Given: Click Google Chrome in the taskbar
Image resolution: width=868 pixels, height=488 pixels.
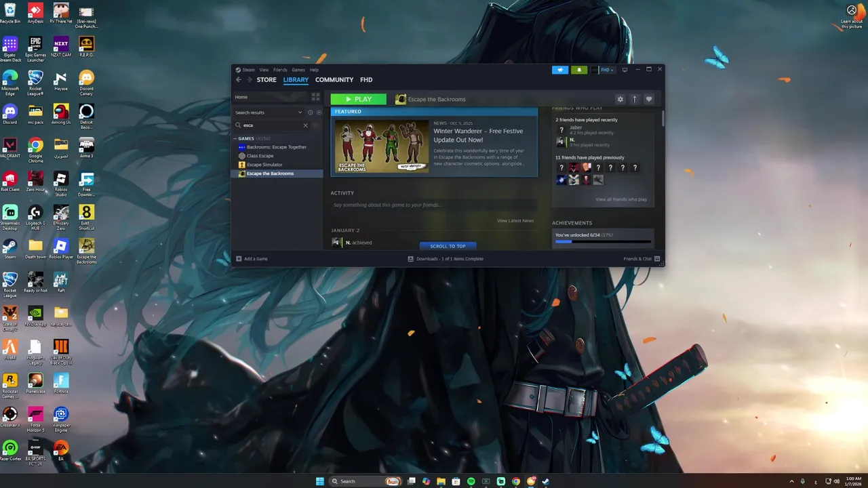Looking at the screenshot, I should [x=516, y=481].
